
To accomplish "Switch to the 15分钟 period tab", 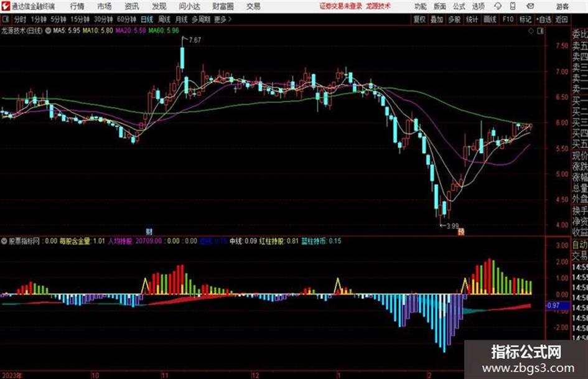I will pyautogui.click(x=80, y=19).
